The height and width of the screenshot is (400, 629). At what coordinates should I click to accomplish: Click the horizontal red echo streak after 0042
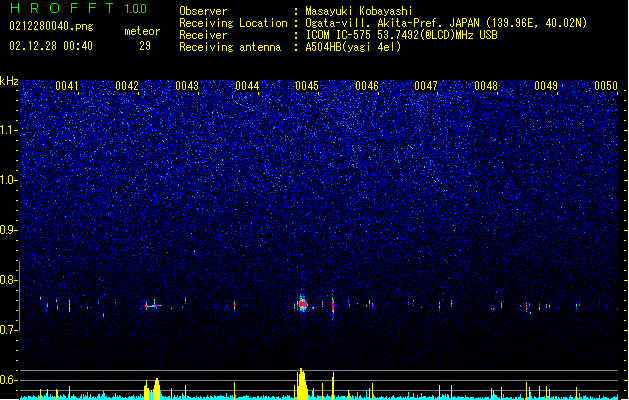(x=153, y=306)
